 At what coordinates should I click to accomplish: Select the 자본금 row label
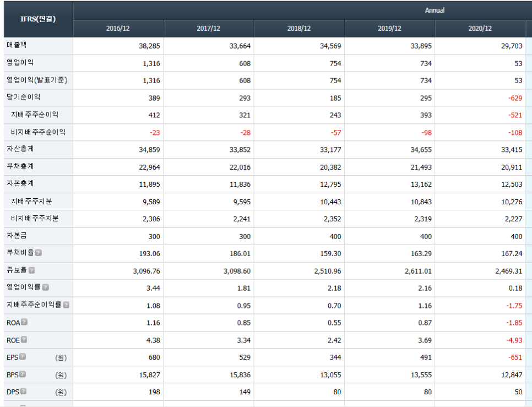pos(17,236)
